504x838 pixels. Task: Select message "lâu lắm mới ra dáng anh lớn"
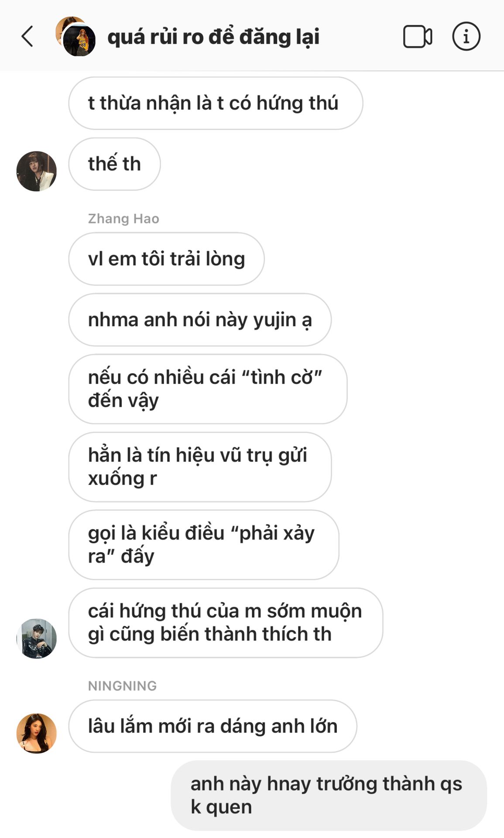coord(213,726)
